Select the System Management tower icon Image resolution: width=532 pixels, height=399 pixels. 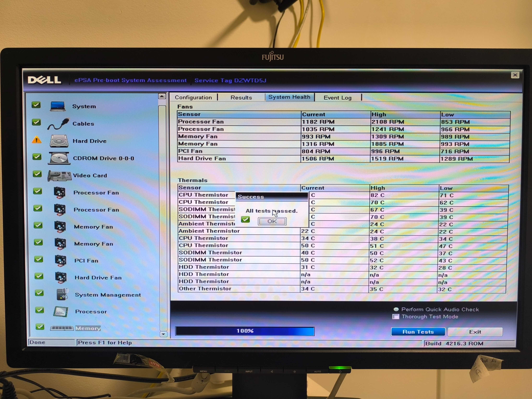click(63, 295)
